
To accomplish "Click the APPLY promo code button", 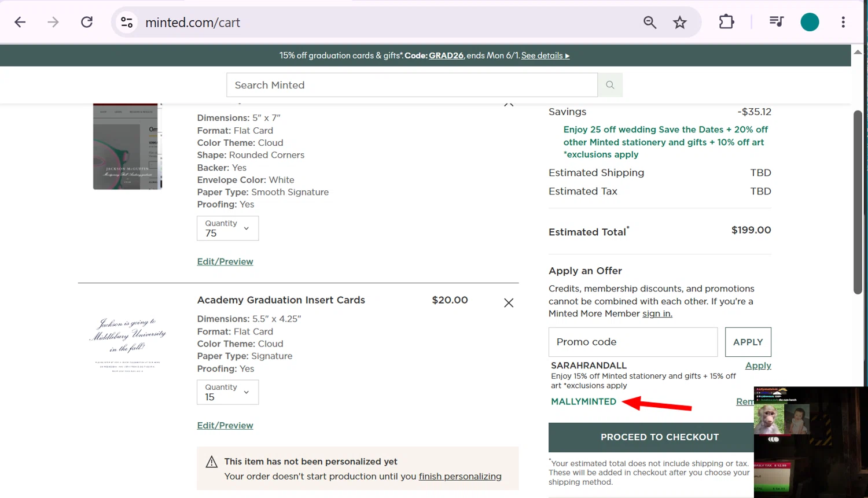I will pyautogui.click(x=748, y=342).
